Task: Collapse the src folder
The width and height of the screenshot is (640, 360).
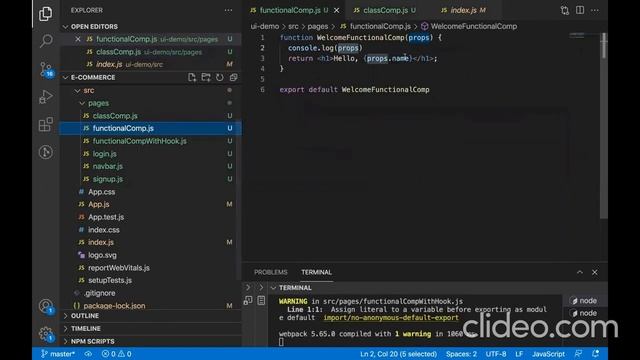Action: [78, 91]
